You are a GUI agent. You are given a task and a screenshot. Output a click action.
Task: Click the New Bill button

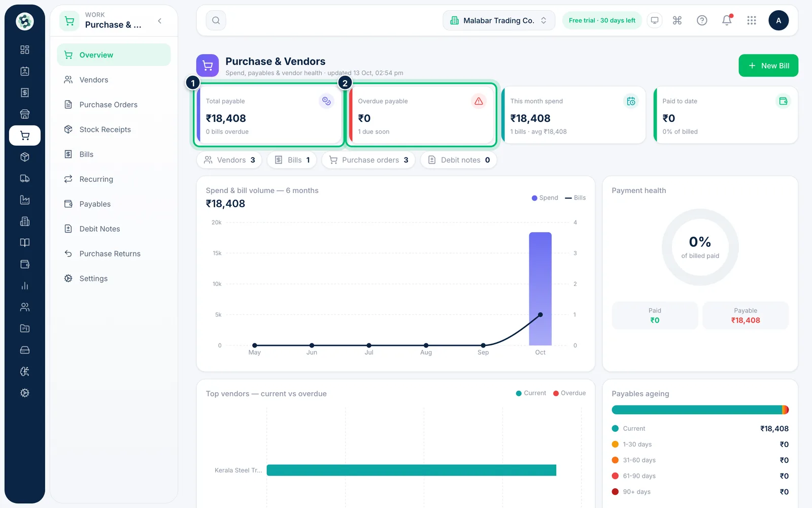point(768,66)
